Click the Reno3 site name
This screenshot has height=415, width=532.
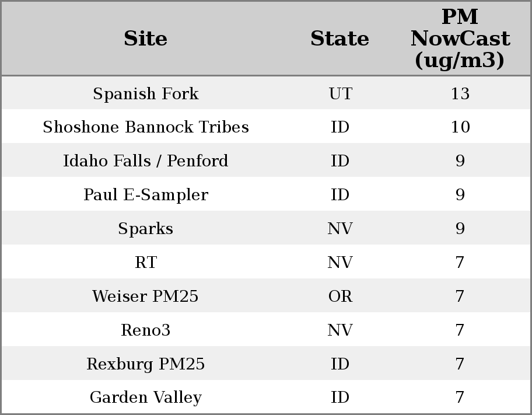pos(145,330)
